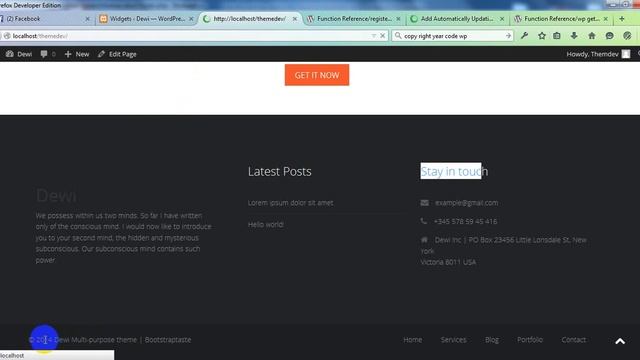Image resolution: width=640 pixels, height=360 pixels.
Task: Open the URL history dropdown arrow
Action: click(373, 36)
